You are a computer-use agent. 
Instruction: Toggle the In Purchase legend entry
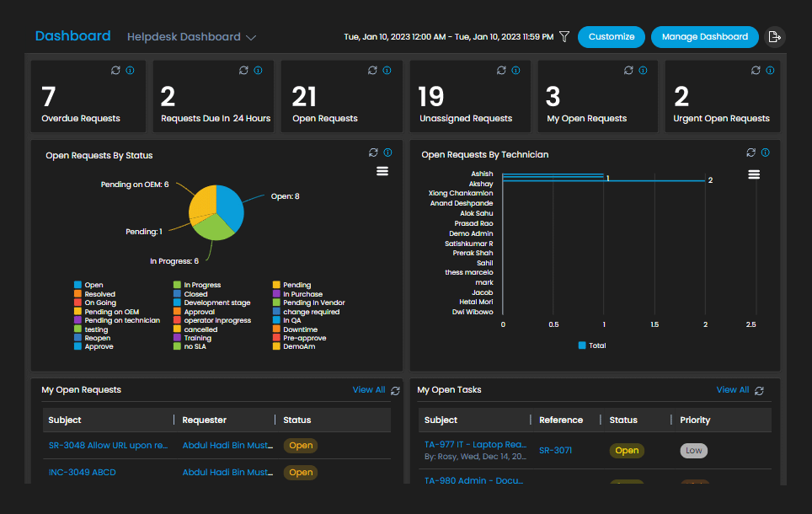pyautogui.click(x=298, y=294)
